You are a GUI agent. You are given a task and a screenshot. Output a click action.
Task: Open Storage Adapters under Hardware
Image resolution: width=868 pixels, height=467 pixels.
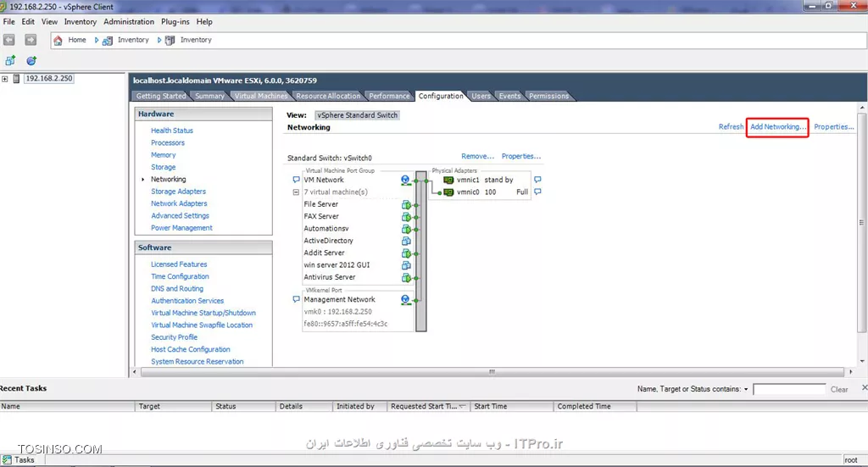(x=178, y=192)
